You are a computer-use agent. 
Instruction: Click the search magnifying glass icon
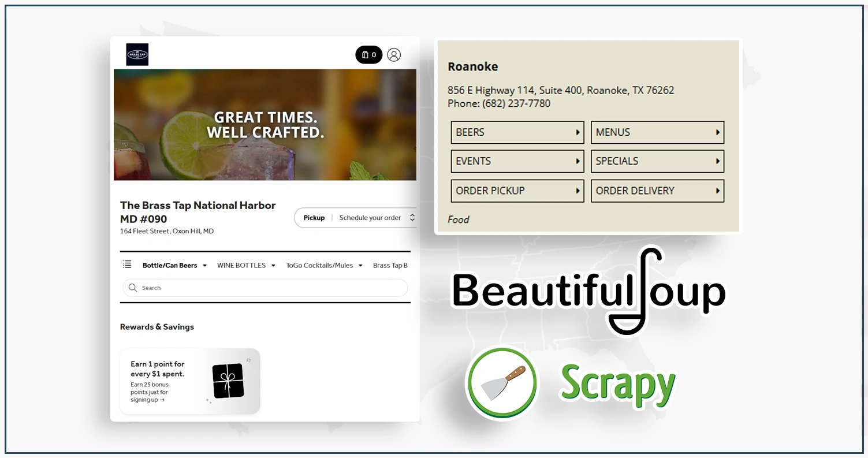133,288
